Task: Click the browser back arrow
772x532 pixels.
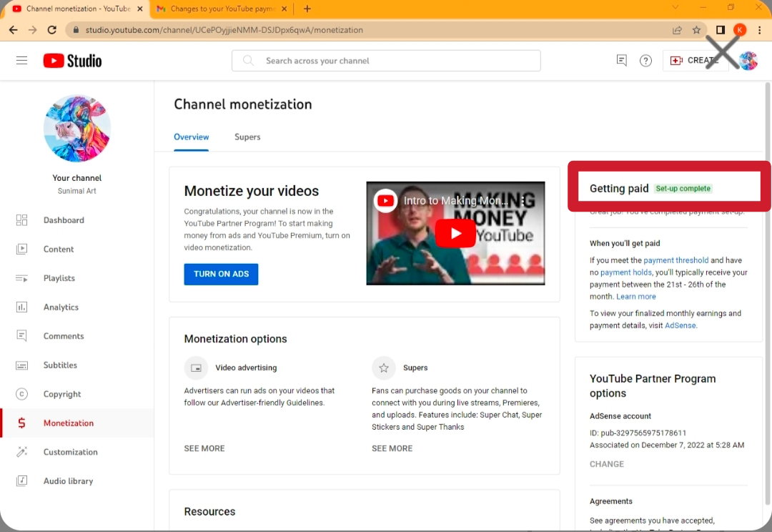Action: click(14, 30)
